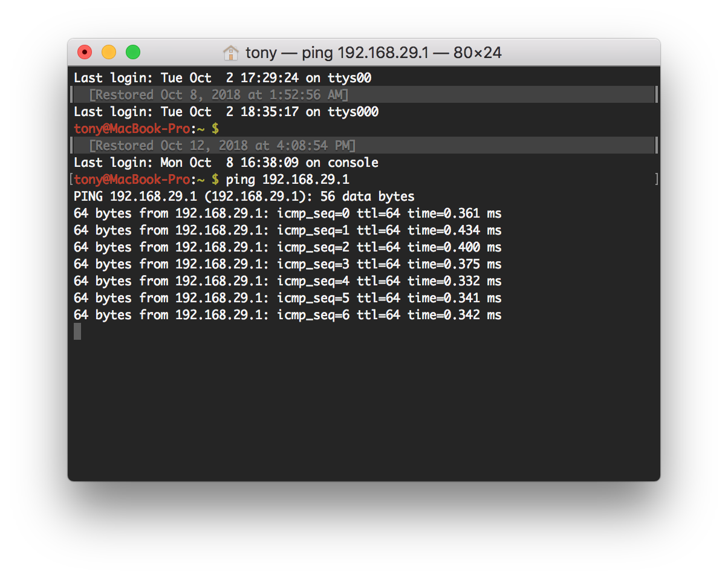Viewport: 728px width, 578px height.
Task: Click the home folder icon in title bar
Action: [230, 53]
